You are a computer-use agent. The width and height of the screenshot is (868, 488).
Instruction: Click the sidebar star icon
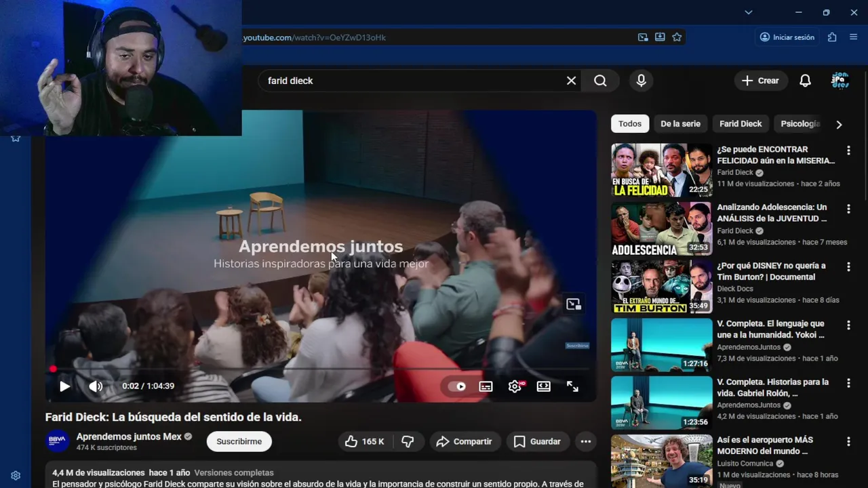[16, 138]
